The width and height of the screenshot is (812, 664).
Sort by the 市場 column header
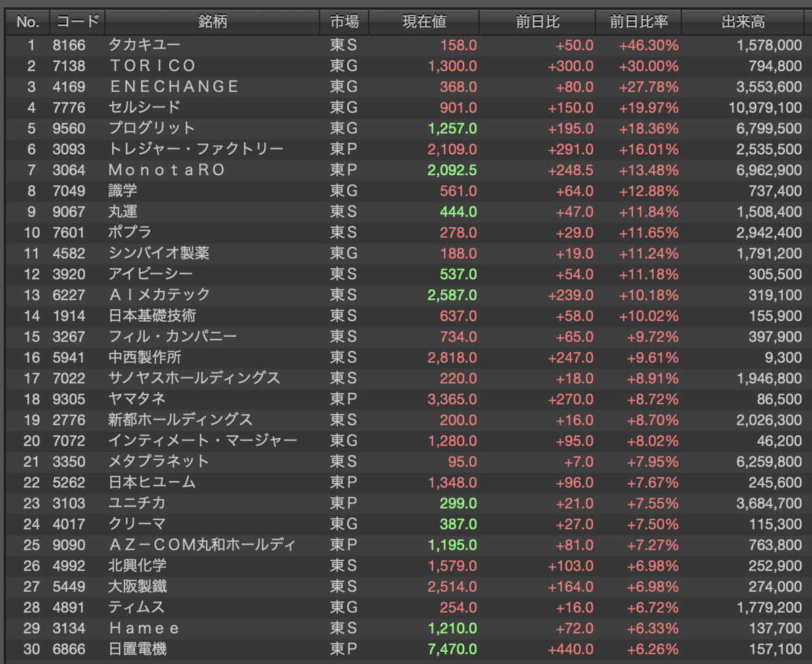coord(344,22)
